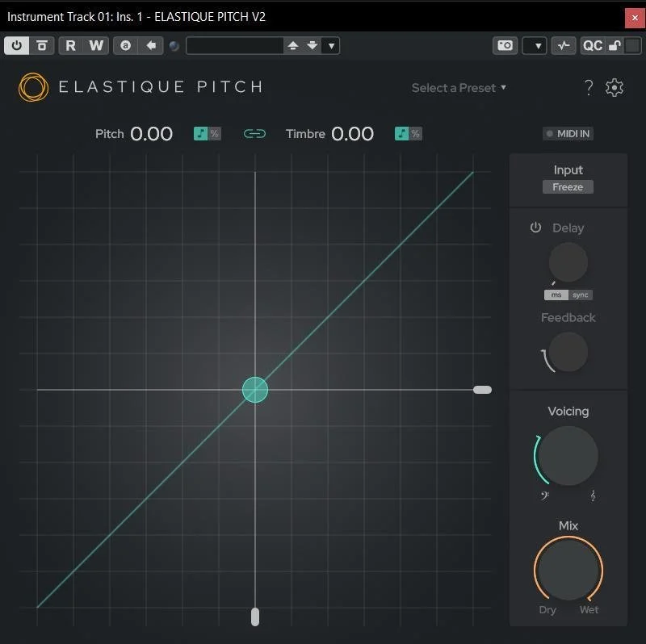
Task: Click the plugin bypass button
Action: pyautogui.click(x=42, y=45)
